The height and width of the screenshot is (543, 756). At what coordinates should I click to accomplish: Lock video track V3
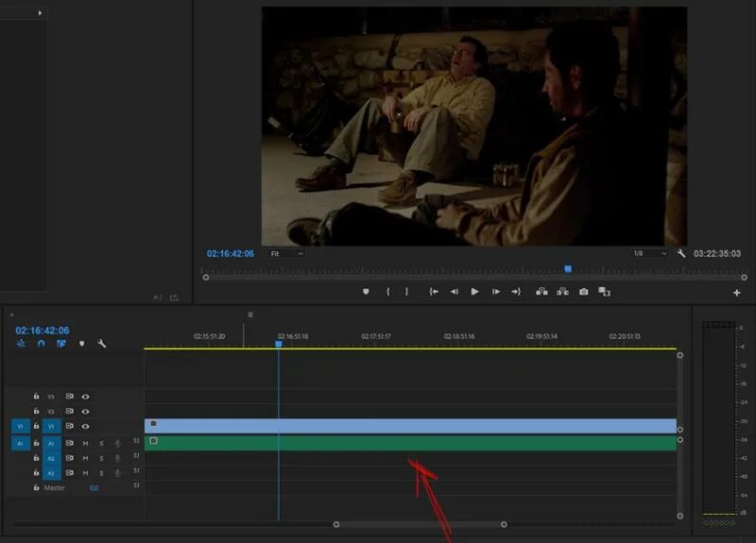coord(36,396)
